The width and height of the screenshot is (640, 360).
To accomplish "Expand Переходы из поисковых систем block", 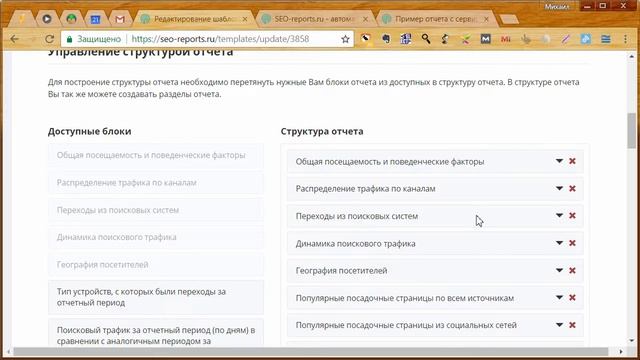I will [559, 216].
